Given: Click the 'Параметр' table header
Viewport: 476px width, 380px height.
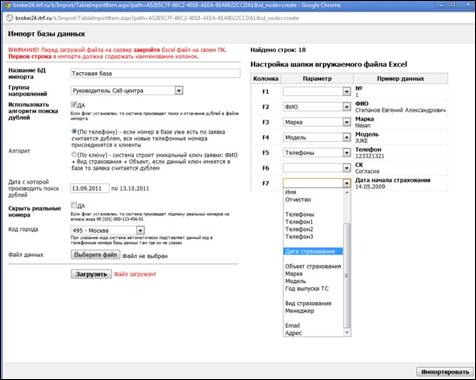Looking at the screenshot, I should [317, 79].
